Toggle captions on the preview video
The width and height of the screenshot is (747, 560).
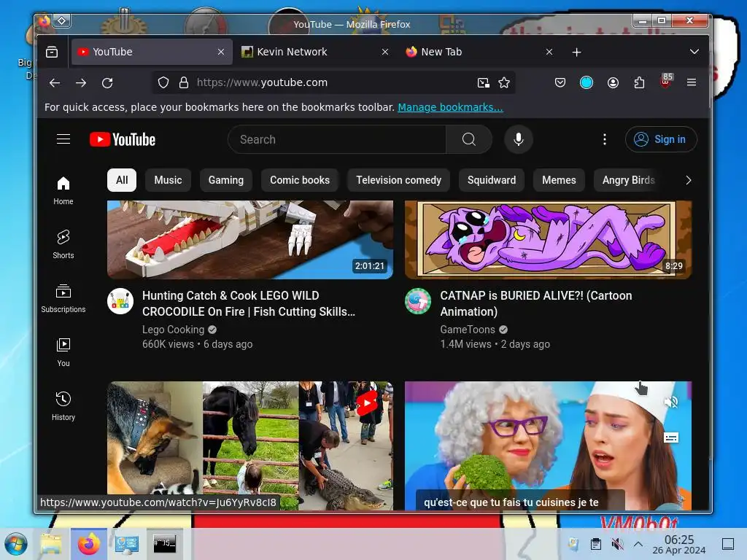click(671, 437)
